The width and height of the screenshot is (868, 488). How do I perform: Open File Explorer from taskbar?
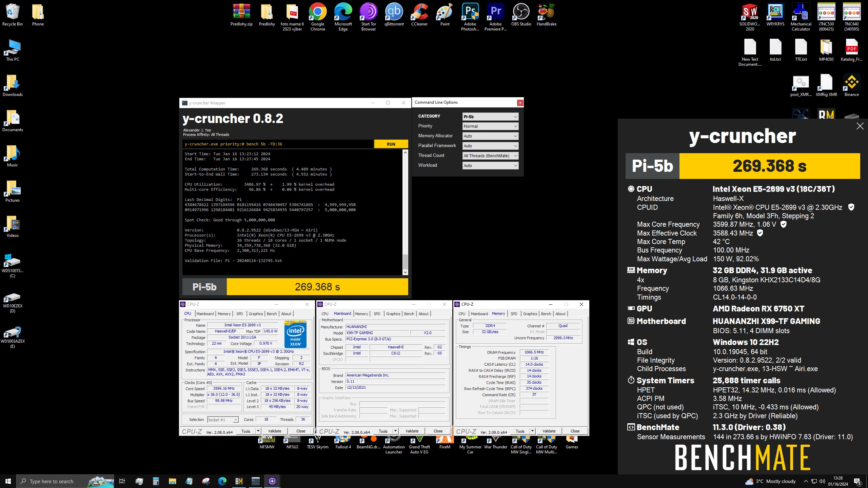pos(173,481)
